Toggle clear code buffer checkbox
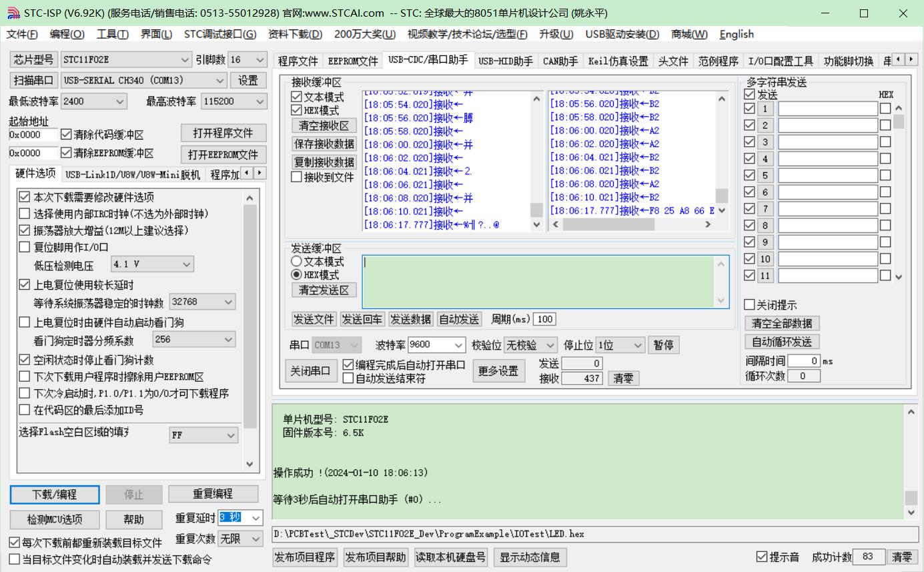Viewport: 924px width, 572px height. tap(66, 134)
